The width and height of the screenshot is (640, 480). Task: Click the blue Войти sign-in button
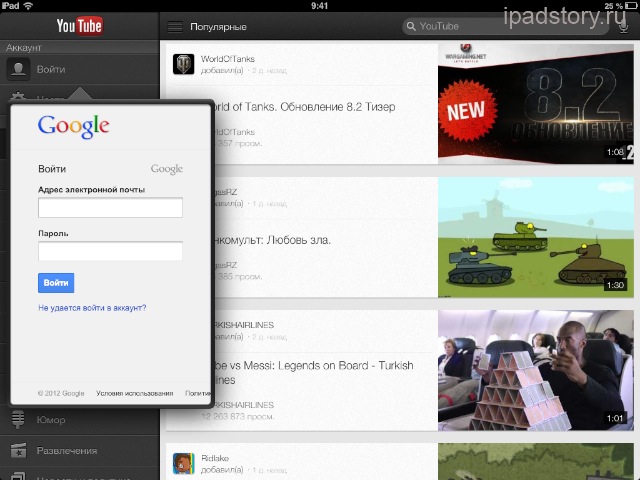click(56, 283)
